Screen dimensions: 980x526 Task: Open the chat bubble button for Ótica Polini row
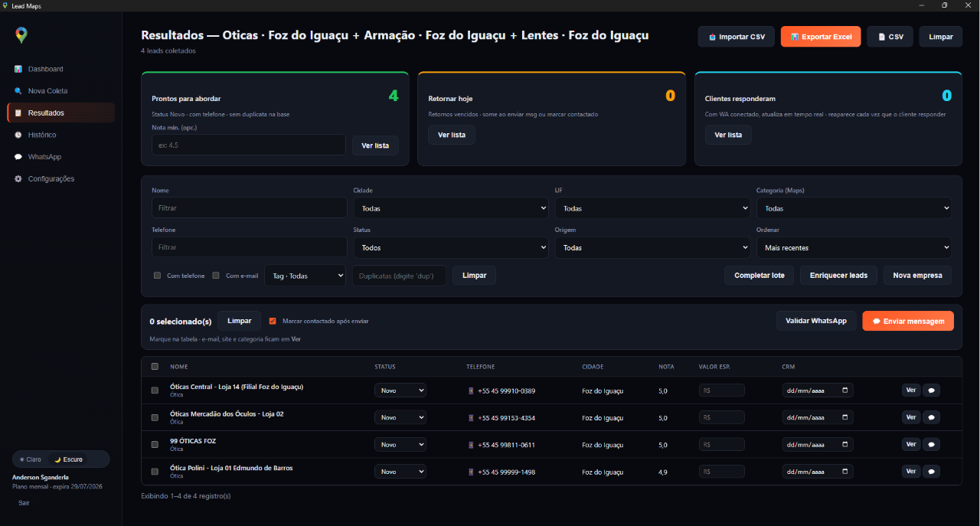[931, 471]
